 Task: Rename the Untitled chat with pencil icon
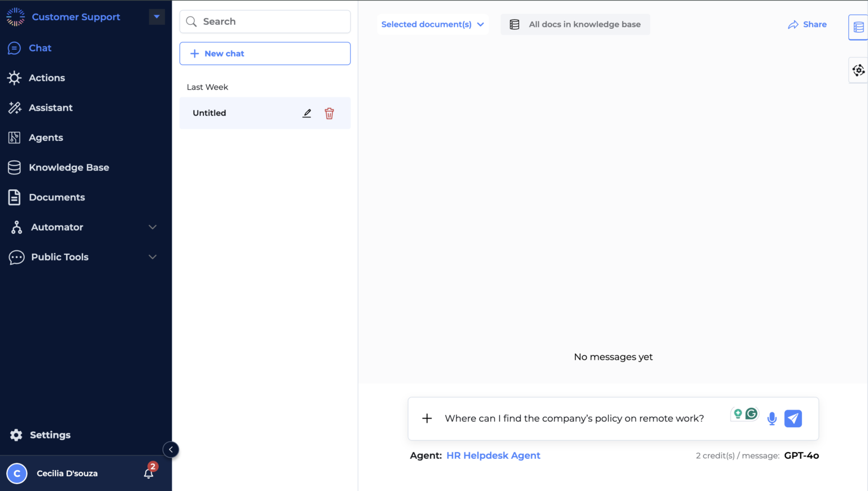(x=307, y=113)
